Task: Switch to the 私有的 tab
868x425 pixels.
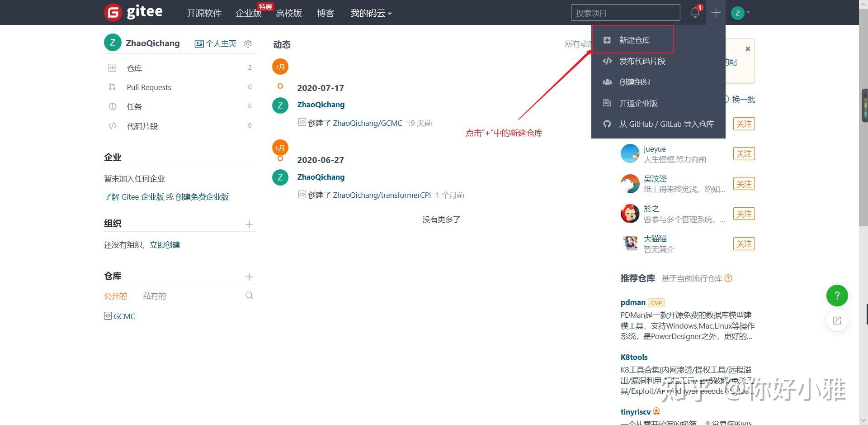Action: (154, 296)
